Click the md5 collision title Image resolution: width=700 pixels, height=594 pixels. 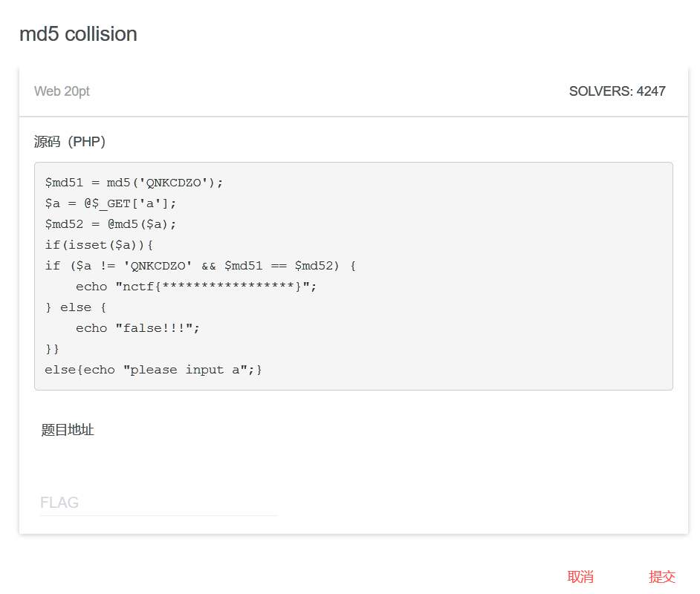click(78, 34)
